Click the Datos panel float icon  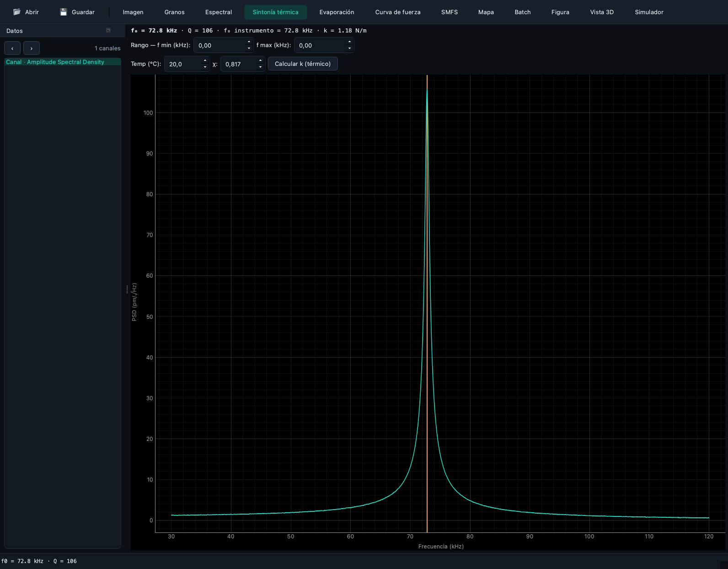108,31
